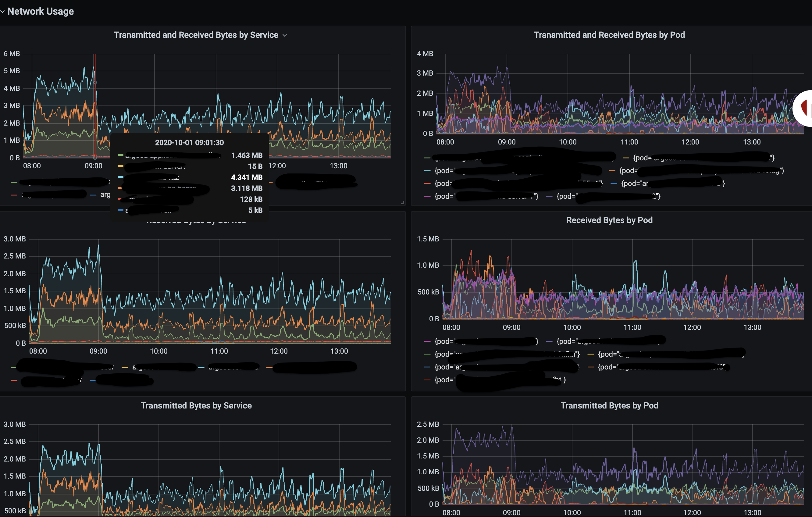Click the blue legend marker under Transmitted and Received Bytes by Service
This screenshot has width=812, height=517.
94,194
